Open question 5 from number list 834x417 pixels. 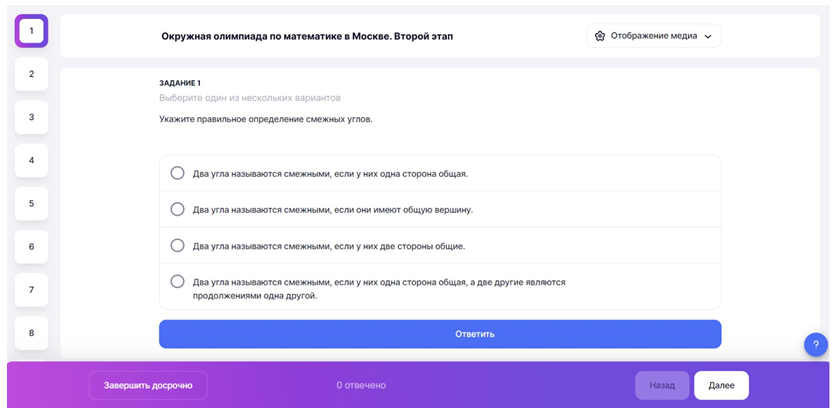(x=31, y=203)
